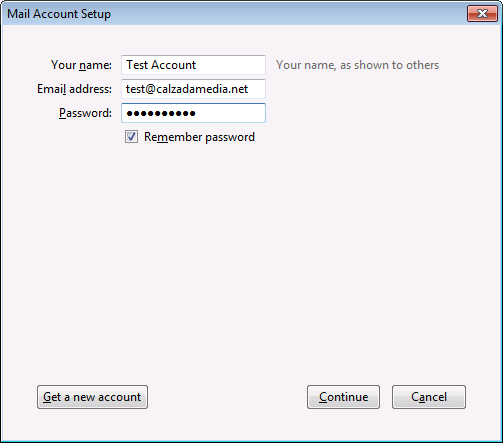This screenshot has width=503, height=443.
Task: Uncheck the blue checkmark box
Action: click(x=131, y=137)
